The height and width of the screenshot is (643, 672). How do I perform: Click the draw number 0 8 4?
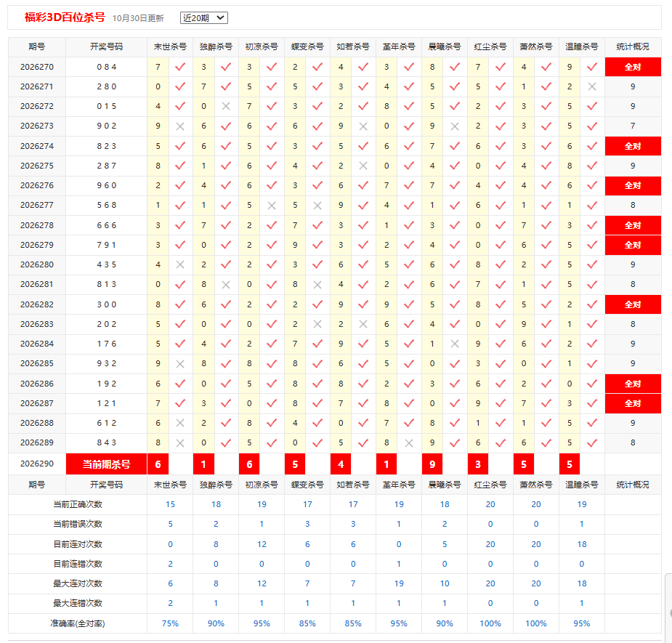(x=106, y=67)
